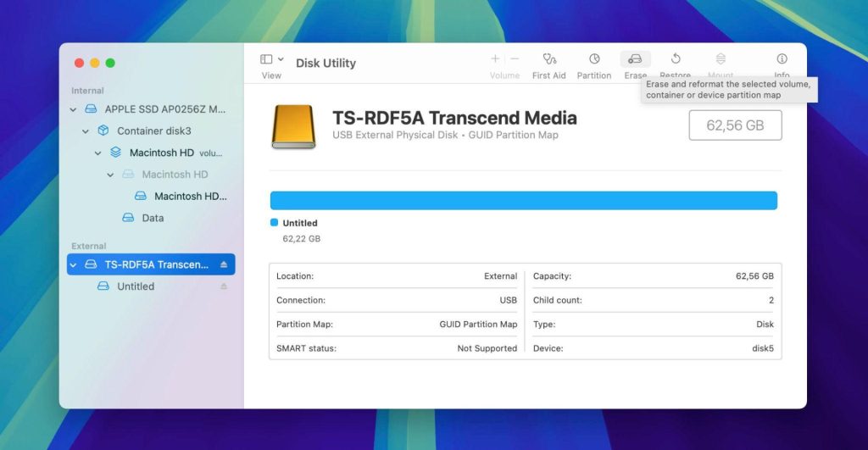Click the Location External value

pyautogui.click(x=500, y=275)
